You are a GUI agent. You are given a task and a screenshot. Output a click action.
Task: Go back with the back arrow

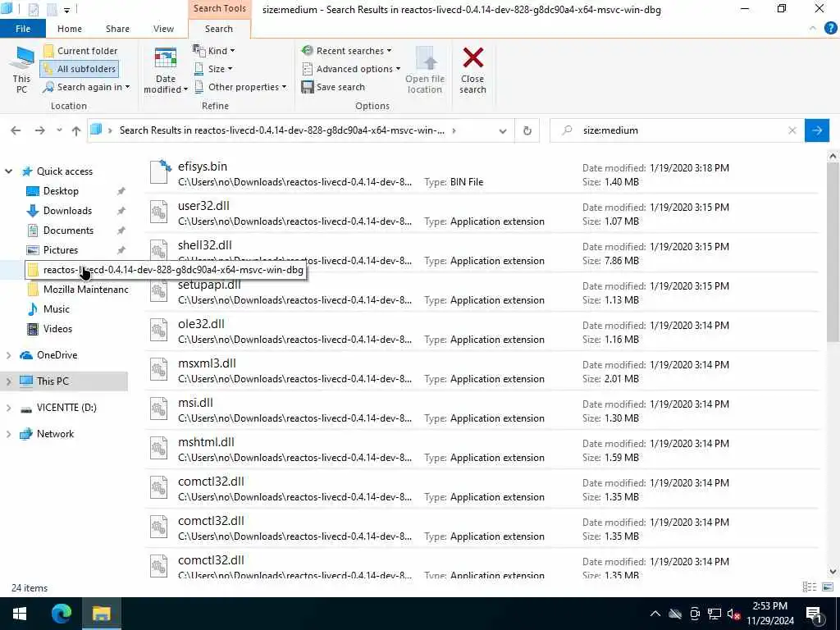[16, 130]
